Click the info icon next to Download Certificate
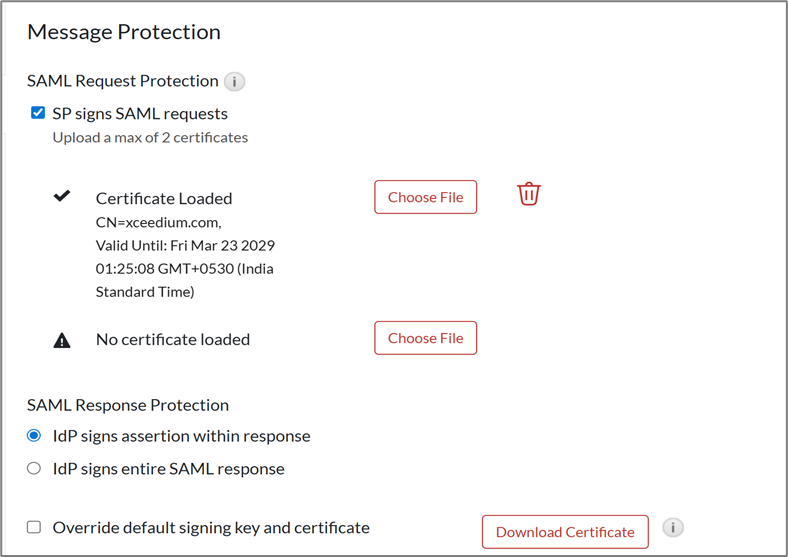The image size is (788, 557). [x=673, y=527]
